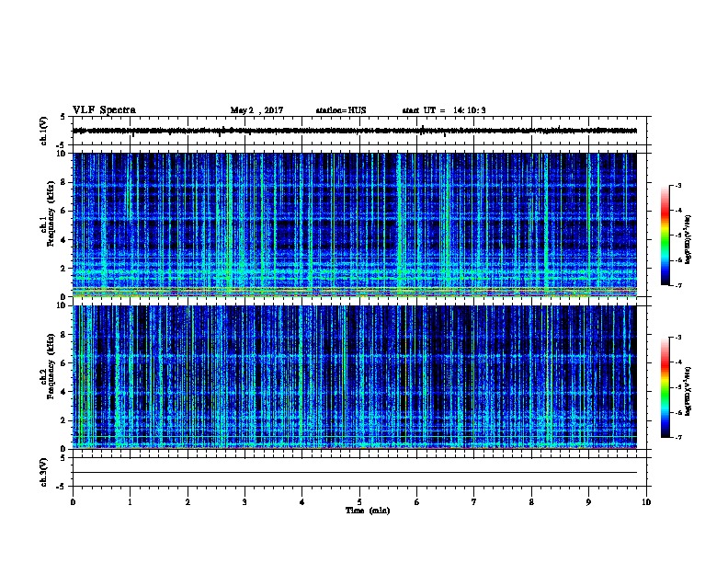This screenshot has width=728, height=563.
Task: Click the time axis tick label "3"
Action: pyautogui.click(x=245, y=502)
